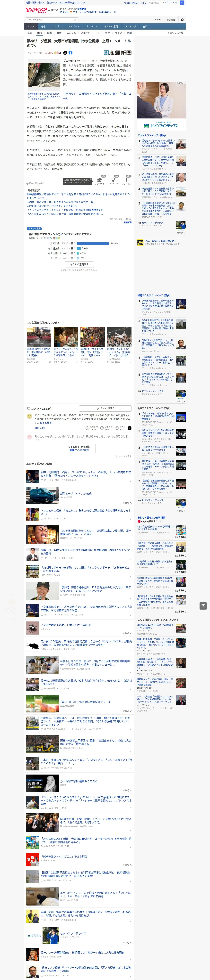The image size is (210, 980).
Task: Open the 返信 73件 replies link
Action: click(40, 428)
